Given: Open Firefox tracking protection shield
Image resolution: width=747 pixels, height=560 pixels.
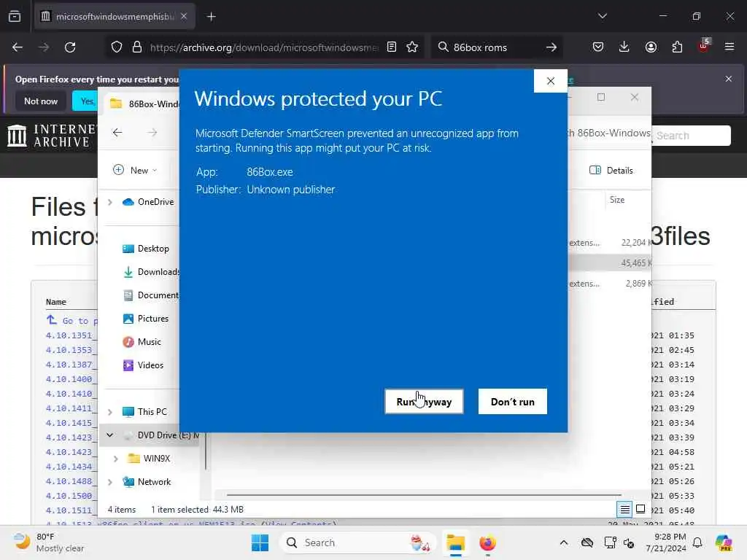Looking at the screenshot, I should [117, 47].
